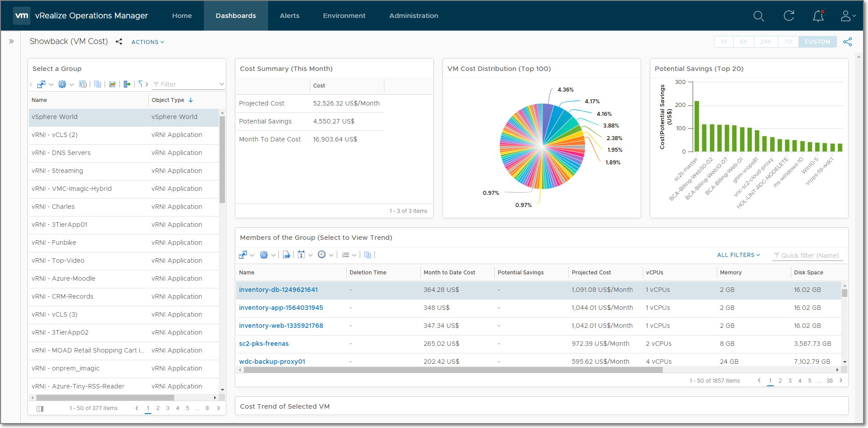868x428 pixels.
Task: Open the Environment tab
Action: (344, 16)
